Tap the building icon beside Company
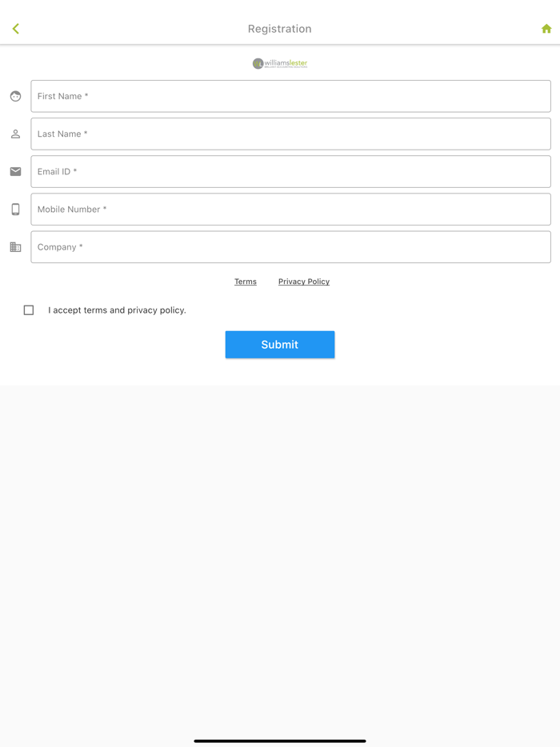Image resolution: width=560 pixels, height=747 pixels. (x=15, y=247)
